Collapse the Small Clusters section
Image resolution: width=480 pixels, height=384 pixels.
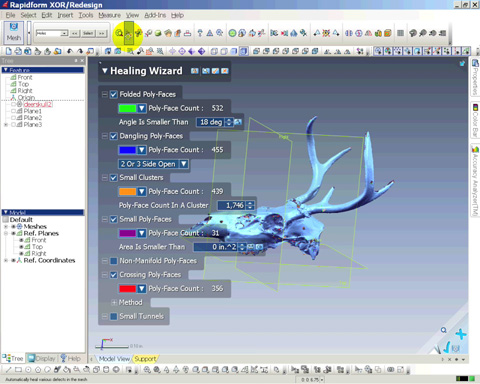104,178
